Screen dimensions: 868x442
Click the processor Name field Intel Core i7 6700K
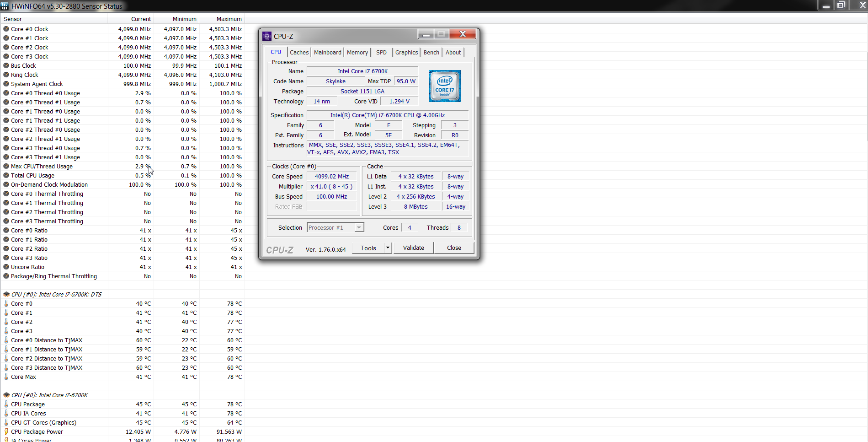point(362,71)
